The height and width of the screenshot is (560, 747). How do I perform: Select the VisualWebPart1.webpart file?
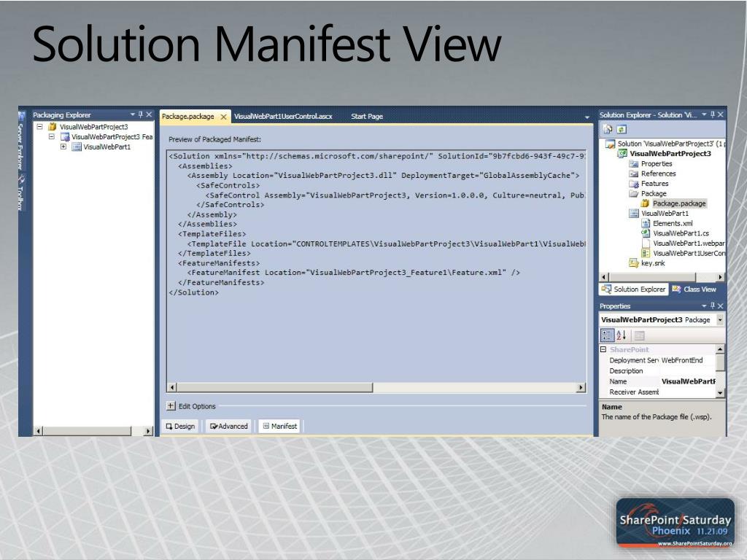click(x=689, y=244)
